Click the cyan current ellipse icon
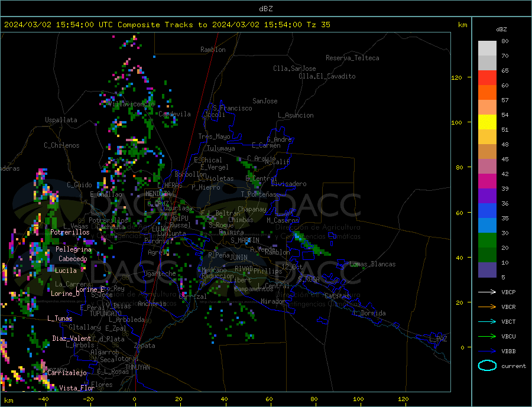The image size is (532, 407). 487,366
